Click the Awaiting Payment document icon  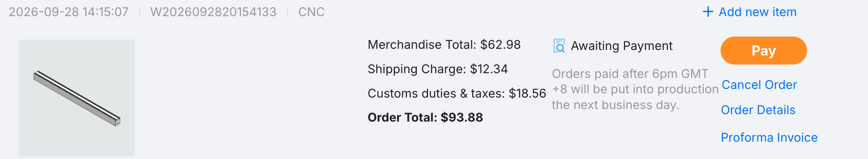click(x=559, y=46)
